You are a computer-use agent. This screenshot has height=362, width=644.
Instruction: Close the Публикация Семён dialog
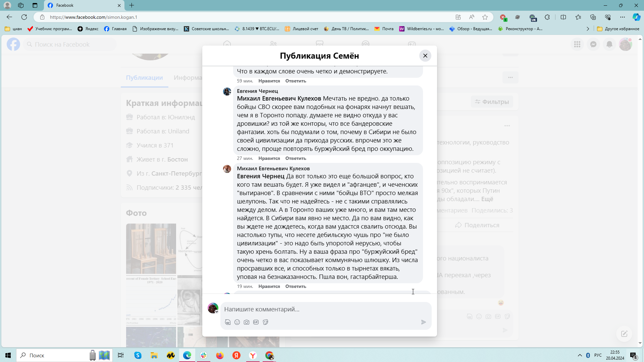425,56
